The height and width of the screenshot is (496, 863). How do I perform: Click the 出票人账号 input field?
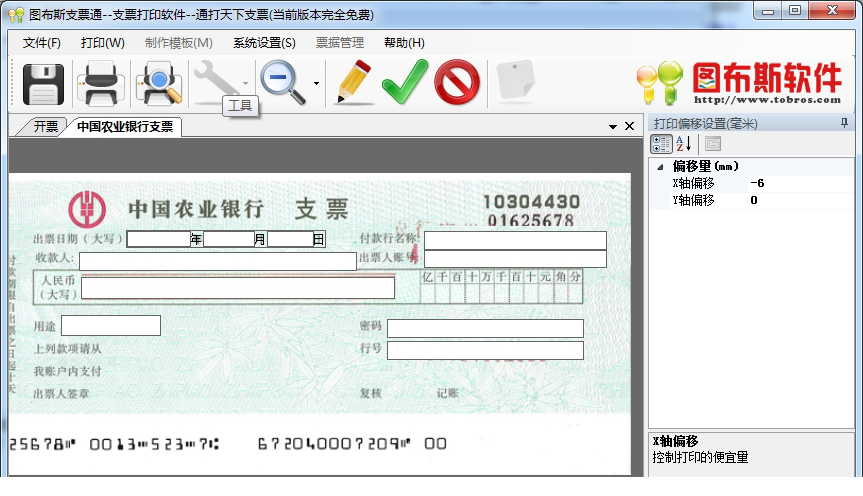(x=515, y=259)
